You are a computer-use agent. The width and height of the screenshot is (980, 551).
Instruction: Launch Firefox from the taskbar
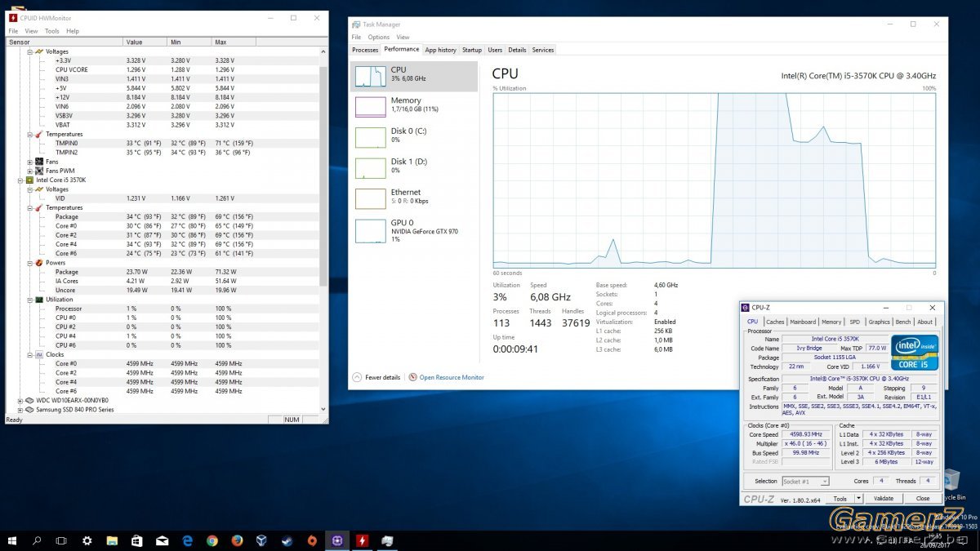pyautogui.click(x=237, y=540)
